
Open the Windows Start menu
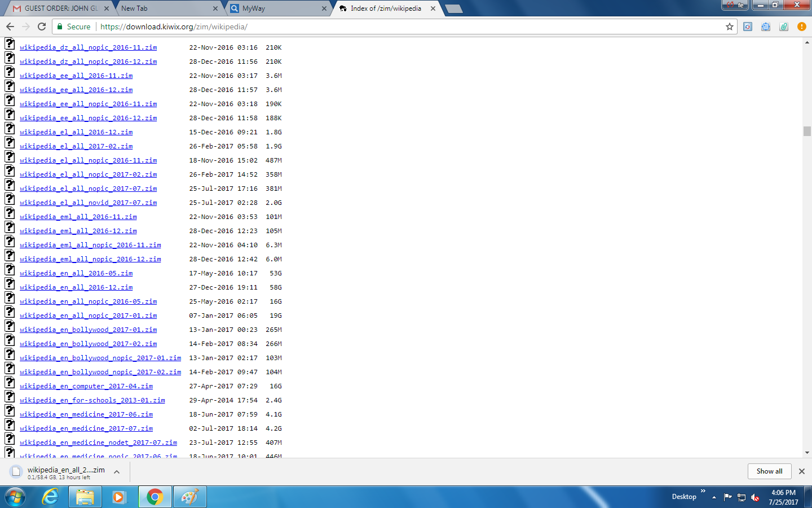pos(15,497)
